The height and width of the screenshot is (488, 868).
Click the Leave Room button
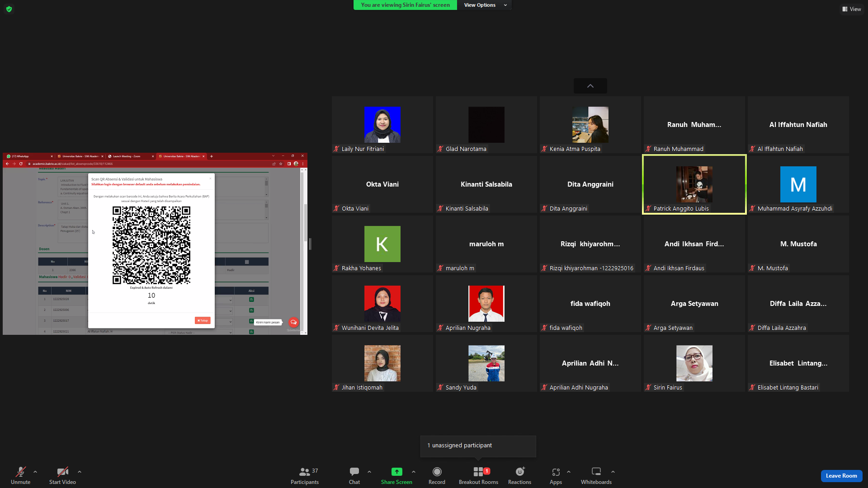(841, 476)
